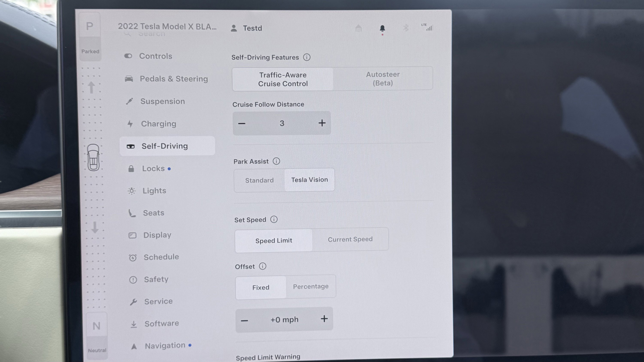Decrease Cruise Follow Distance with minus
The image size is (644, 362).
[241, 123]
